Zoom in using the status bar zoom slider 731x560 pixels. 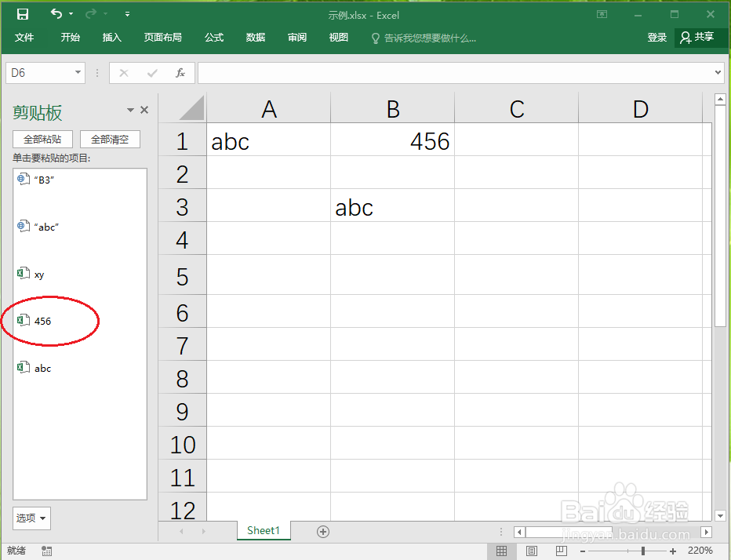(671, 551)
